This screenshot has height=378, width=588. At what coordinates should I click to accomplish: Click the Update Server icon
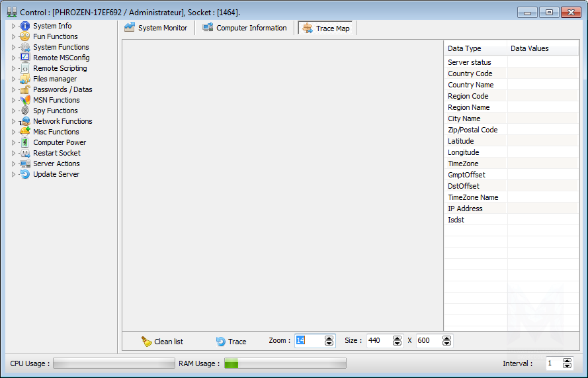click(25, 174)
